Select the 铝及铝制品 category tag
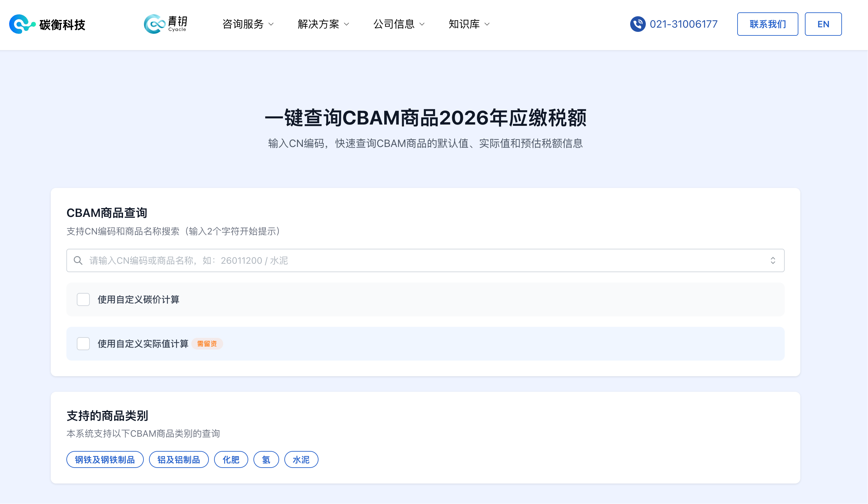 click(x=179, y=459)
